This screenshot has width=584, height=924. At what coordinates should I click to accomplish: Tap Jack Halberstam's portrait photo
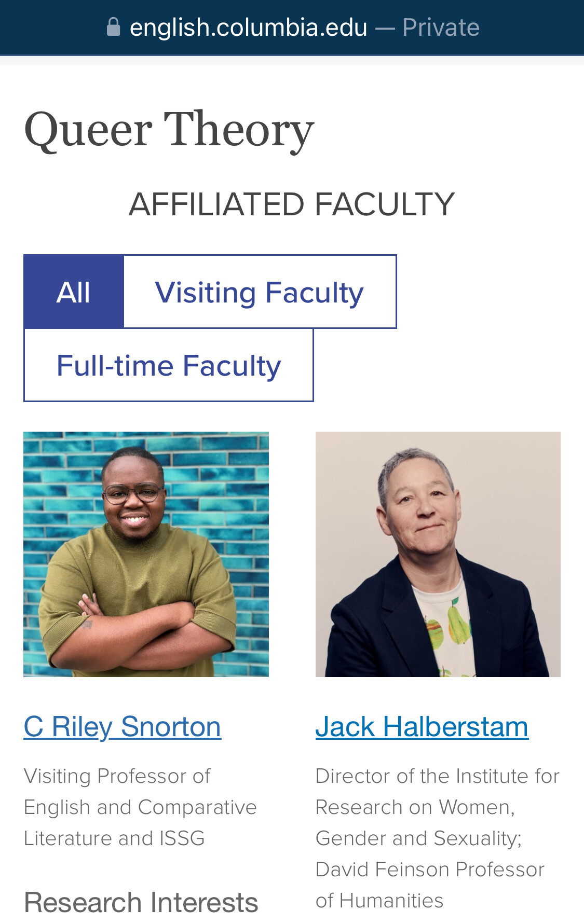[438, 554]
